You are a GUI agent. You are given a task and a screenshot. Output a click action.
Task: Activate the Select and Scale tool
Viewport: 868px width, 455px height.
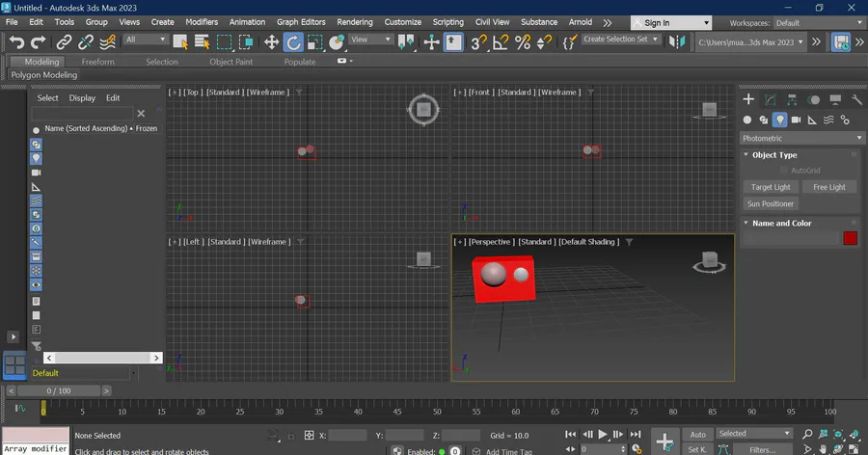pyautogui.click(x=315, y=42)
